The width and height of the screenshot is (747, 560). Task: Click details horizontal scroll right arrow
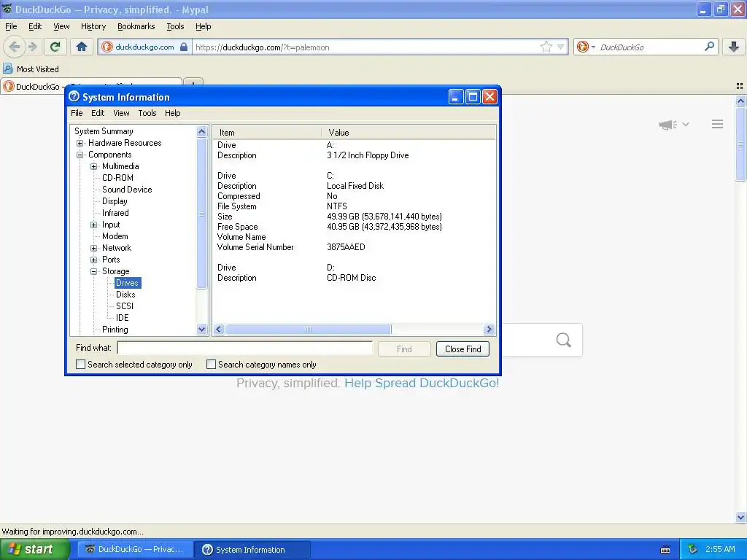coord(489,329)
